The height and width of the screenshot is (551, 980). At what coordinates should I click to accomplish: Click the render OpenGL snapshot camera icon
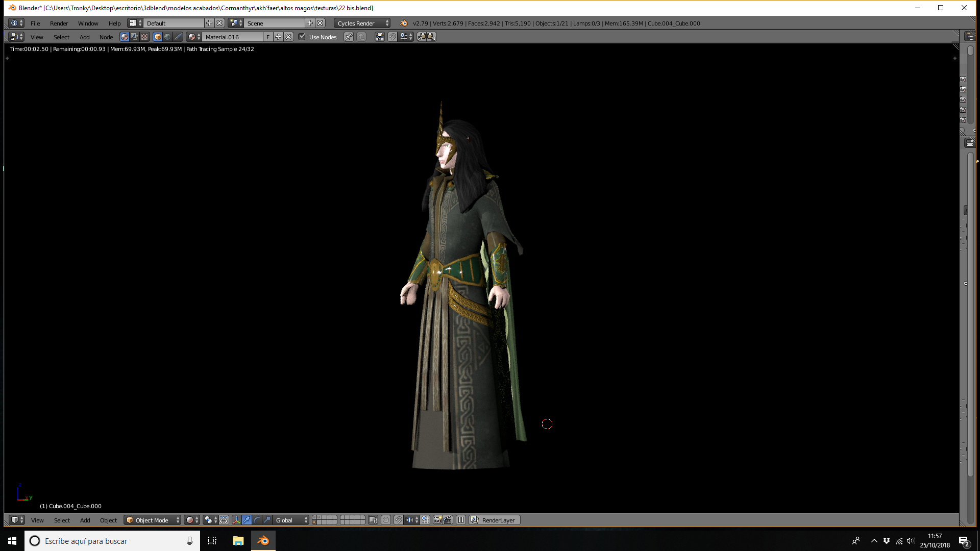click(x=437, y=520)
